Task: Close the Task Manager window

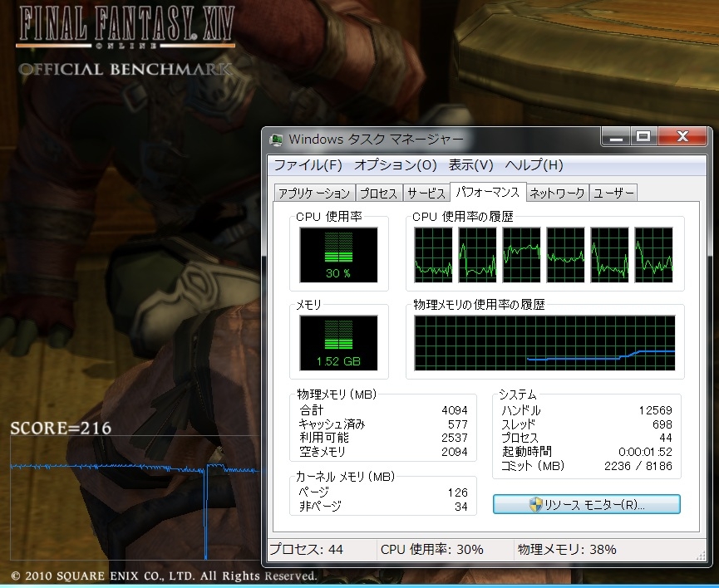Action: [x=682, y=136]
